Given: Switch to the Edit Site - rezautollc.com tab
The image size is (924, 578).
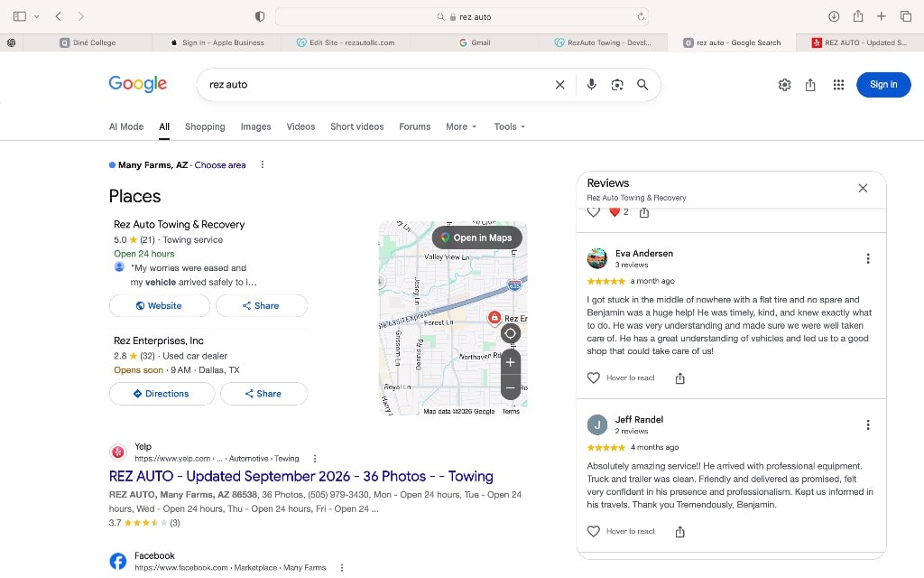Looking at the screenshot, I should (x=346, y=42).
